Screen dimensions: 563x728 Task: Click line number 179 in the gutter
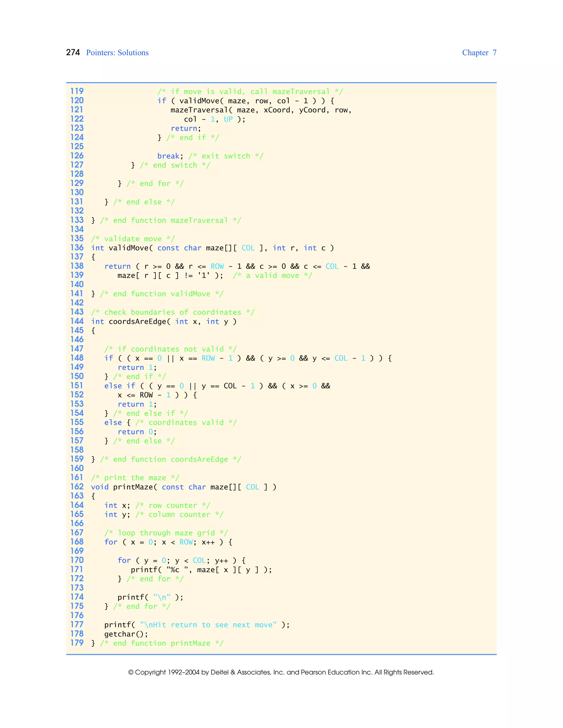(x=77, y=643)
